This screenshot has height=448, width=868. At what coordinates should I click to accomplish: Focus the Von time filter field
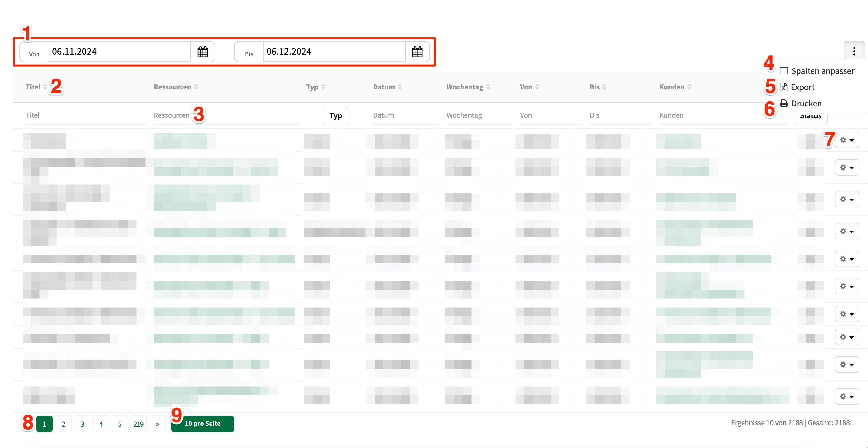551,115
